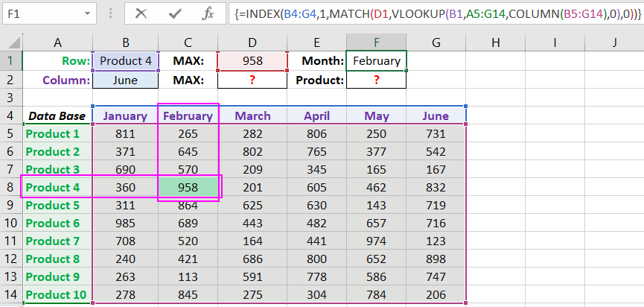Open Insert Function fx dialog

tap(208, 13)
